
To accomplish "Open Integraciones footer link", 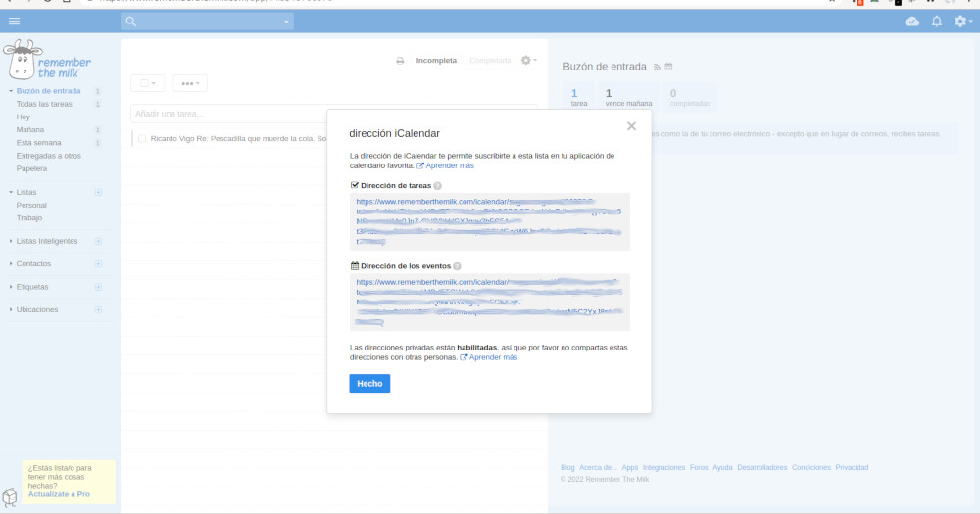I will tap(663, 468).
